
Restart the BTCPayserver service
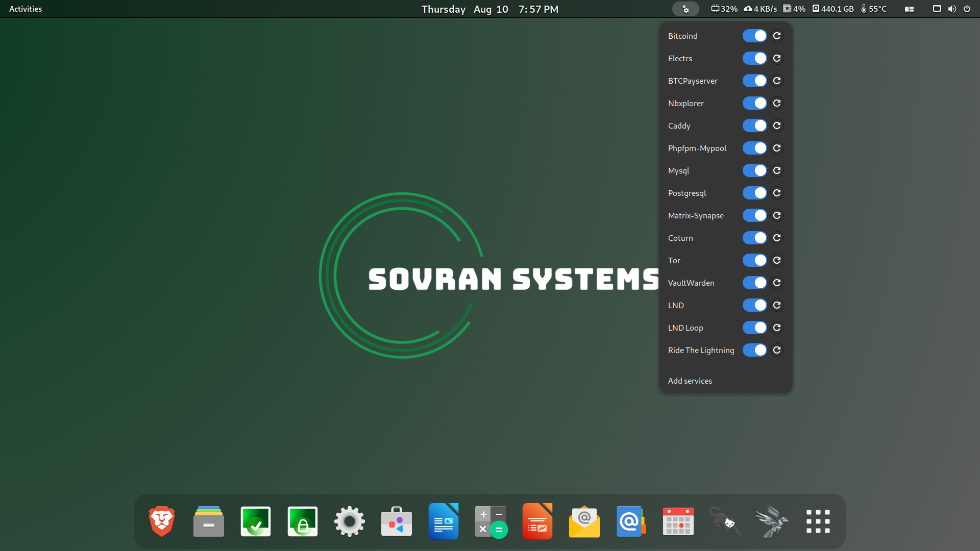(777, 81)
